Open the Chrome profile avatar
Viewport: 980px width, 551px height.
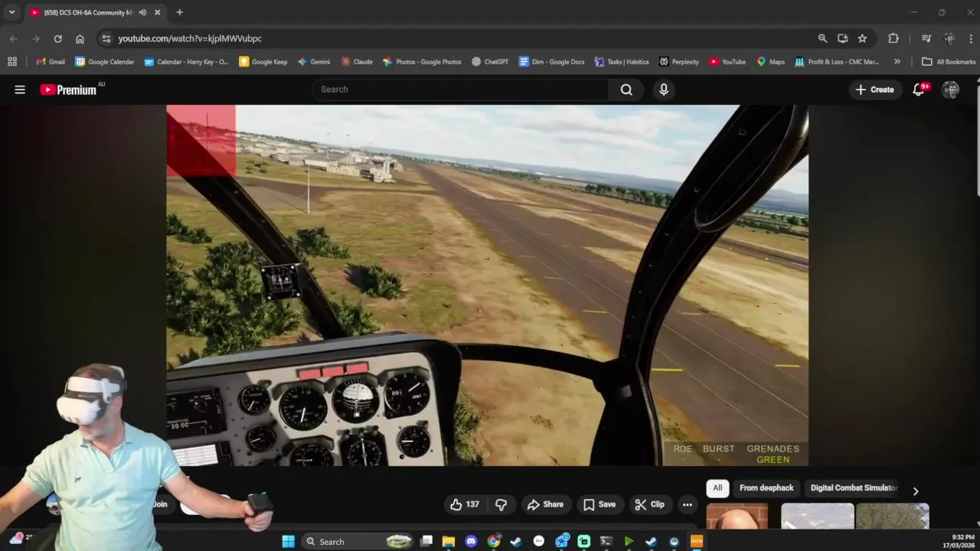[x=949, y=38]
